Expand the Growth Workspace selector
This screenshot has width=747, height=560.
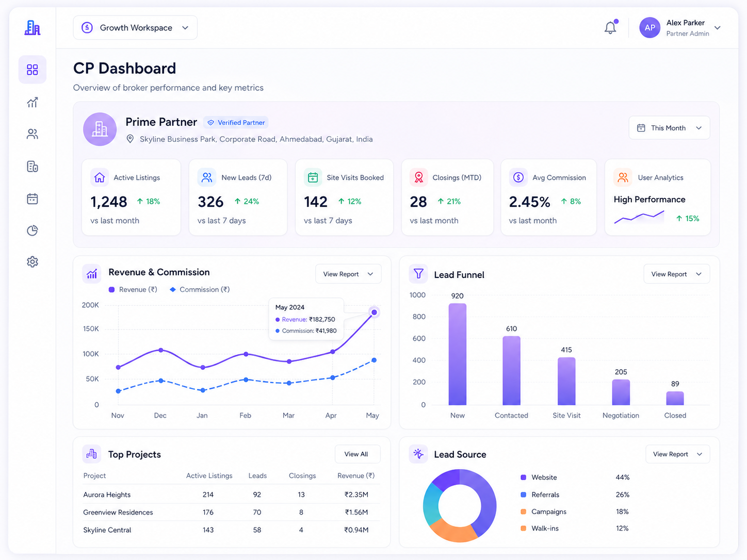tap(135, 28)
